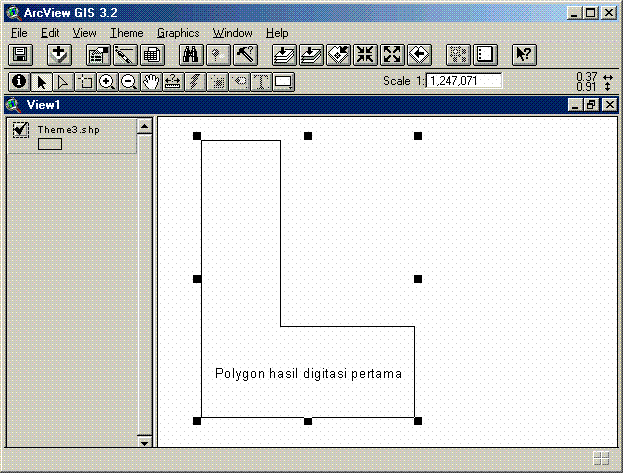Click Zoom Out expanding arrows icon

(x=392, y=55)
